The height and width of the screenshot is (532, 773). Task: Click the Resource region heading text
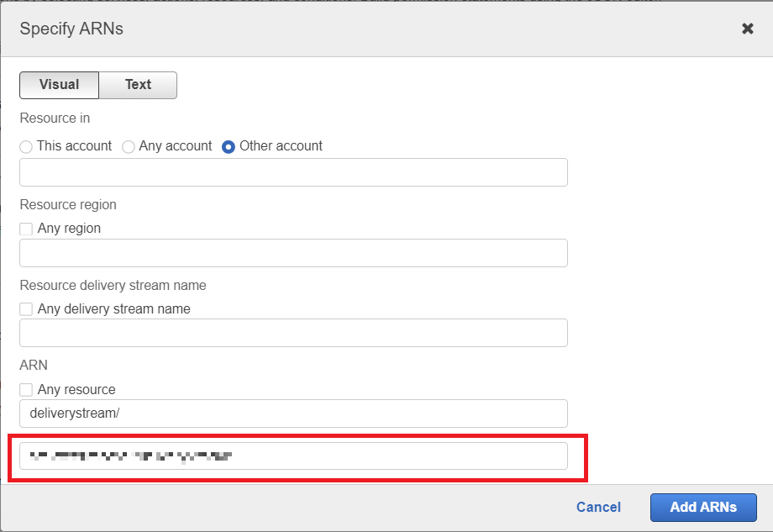68,205
